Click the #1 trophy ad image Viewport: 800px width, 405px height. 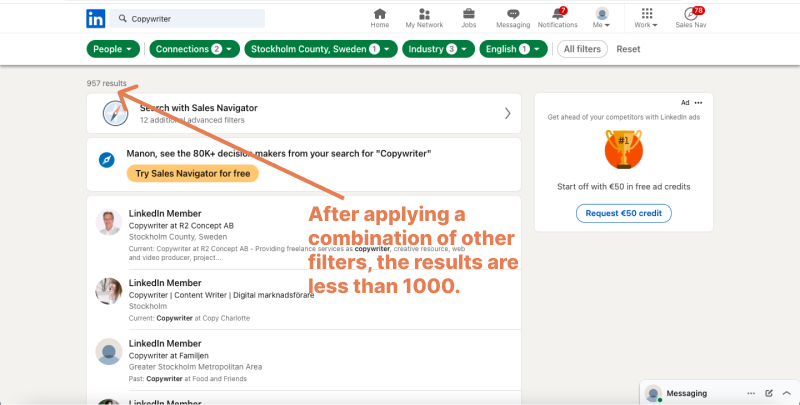(x=623, y=149)
